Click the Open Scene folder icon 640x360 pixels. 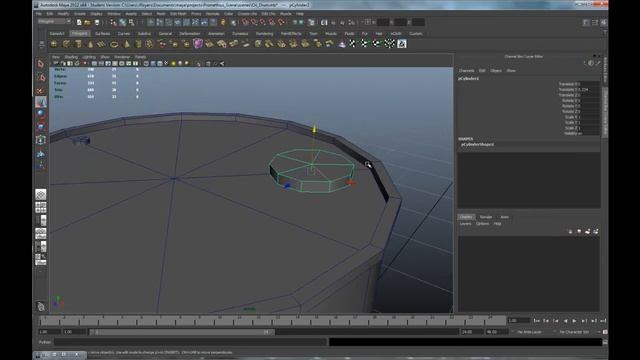[x=87, y=22]
